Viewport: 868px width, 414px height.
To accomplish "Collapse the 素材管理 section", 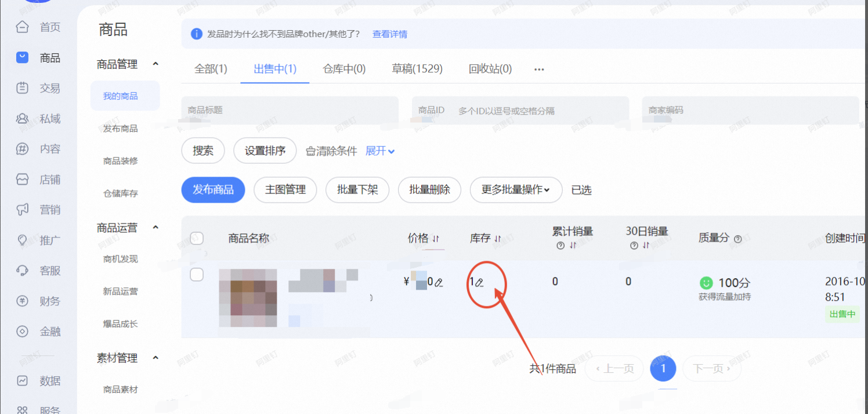I will tap(155, 358).
